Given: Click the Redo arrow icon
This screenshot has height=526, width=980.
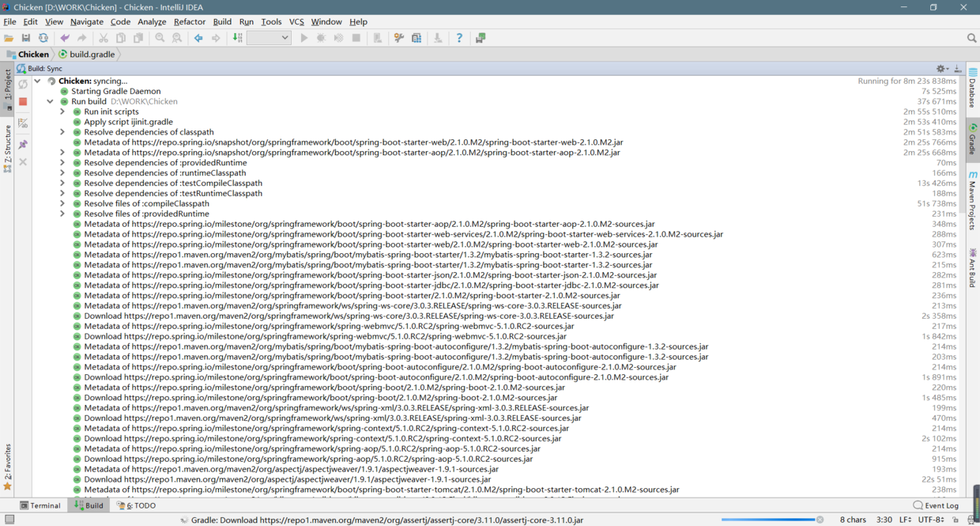Looking at the screenshot, I should coord(82,38).
